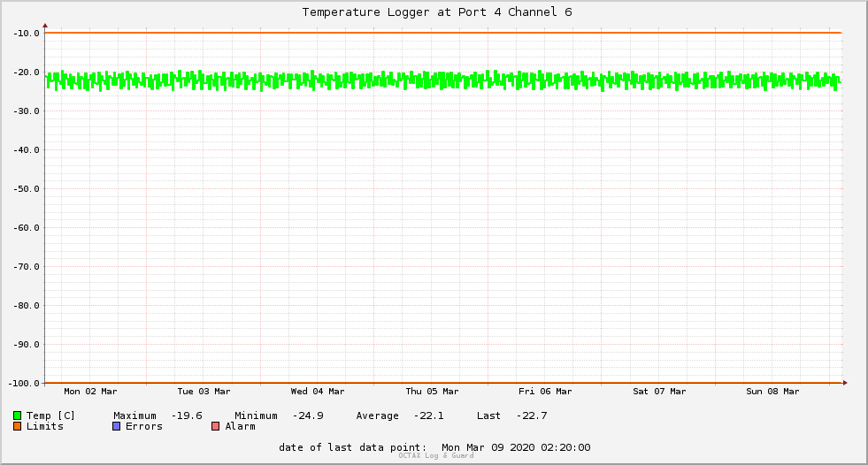Click the 'Last' label
This screenshot has width=868, height=465.
point(488,415)
